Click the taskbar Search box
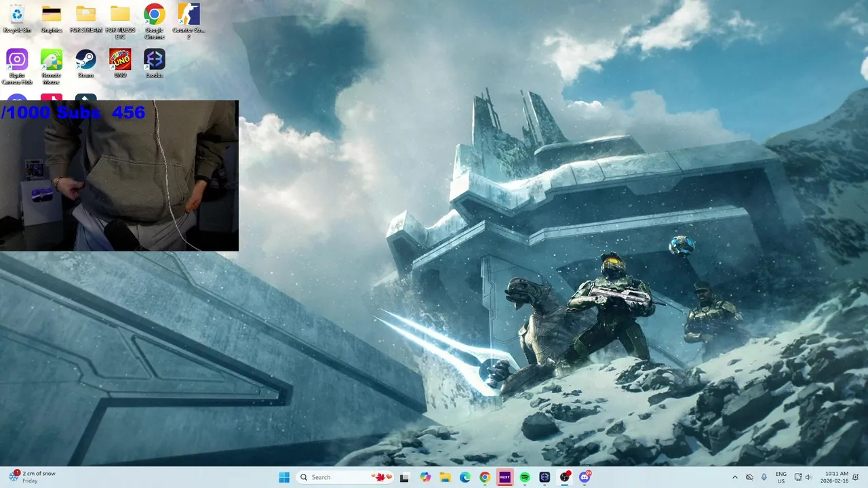The height and width of the screenshot is (488, 868). coord(344,477)
